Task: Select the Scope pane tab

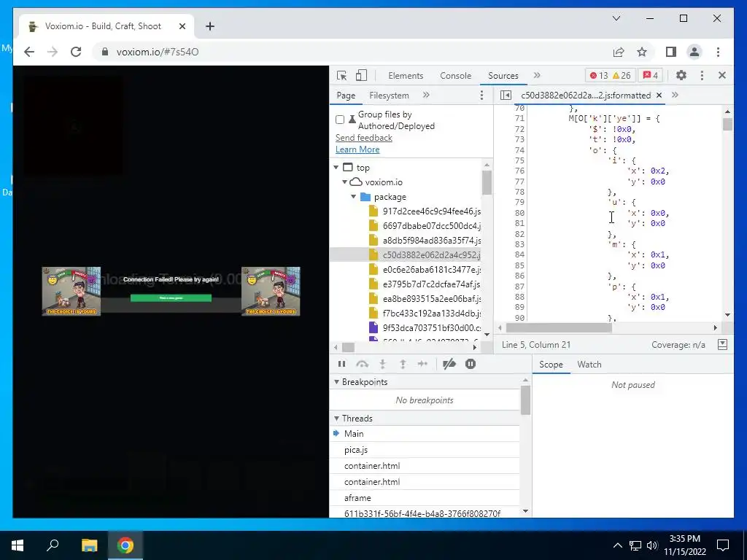Action: click(x=551, y=365)
